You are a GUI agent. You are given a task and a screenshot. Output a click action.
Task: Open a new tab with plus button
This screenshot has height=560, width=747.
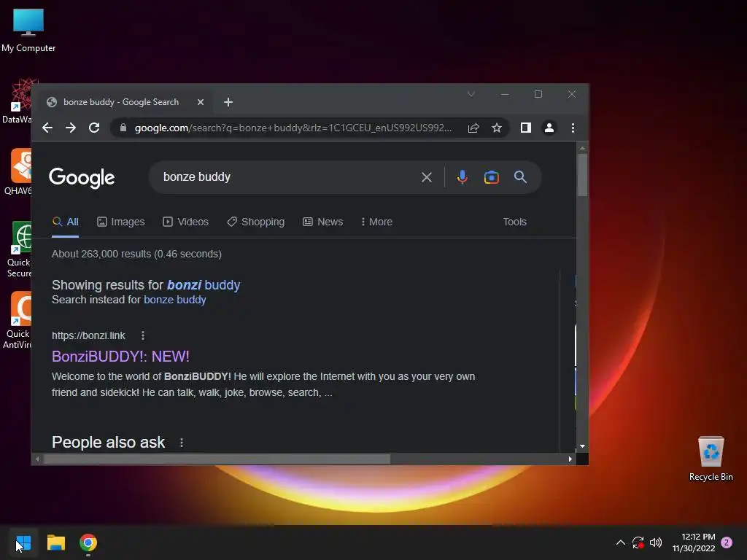[228, 102]
